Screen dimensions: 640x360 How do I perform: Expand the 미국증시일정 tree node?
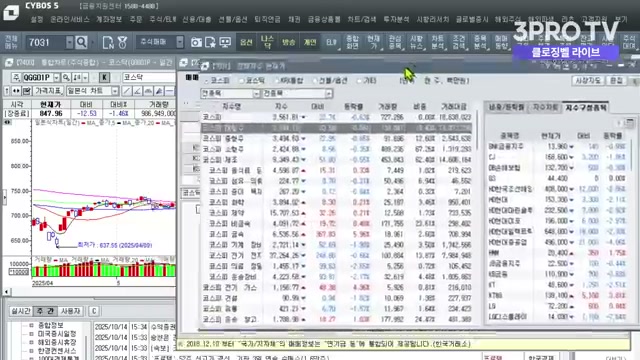(31, 334)
